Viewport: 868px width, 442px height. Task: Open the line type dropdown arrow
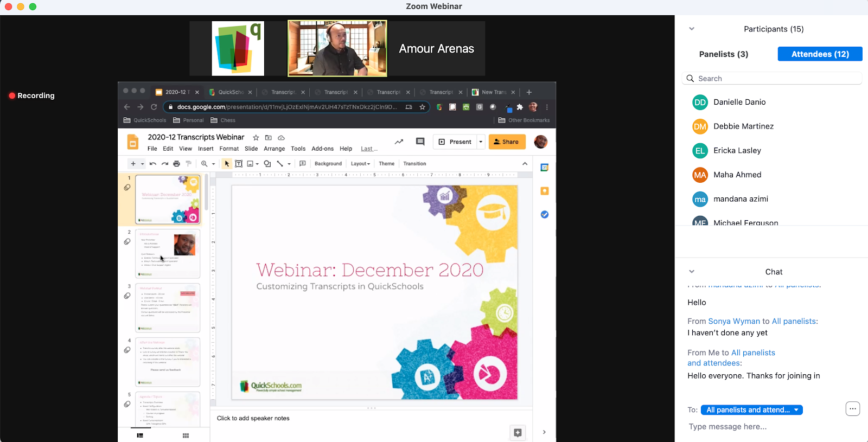click(289, 164)
